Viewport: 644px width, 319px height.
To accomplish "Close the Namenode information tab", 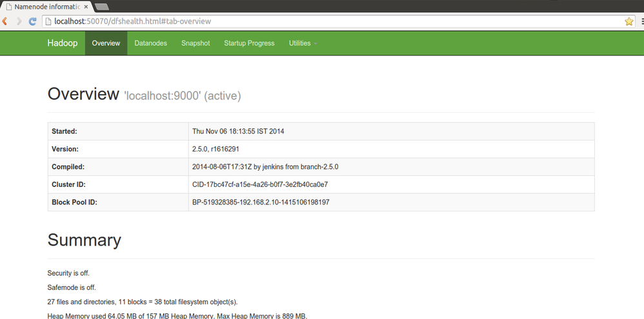I will [86, 7].
